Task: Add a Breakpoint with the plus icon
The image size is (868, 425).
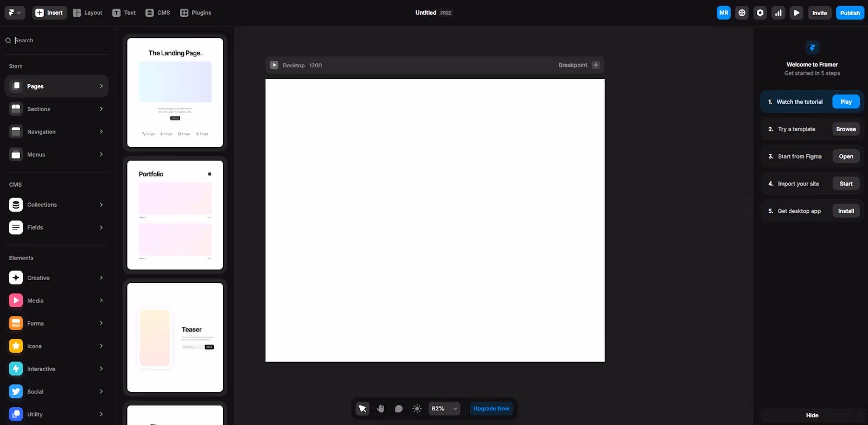Action: [596, 65]
